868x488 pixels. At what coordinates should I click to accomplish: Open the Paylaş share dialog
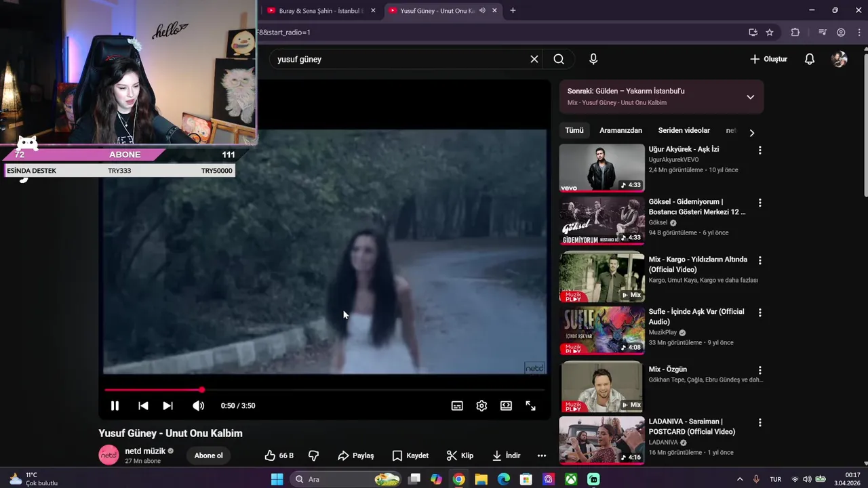click(356, 455)
